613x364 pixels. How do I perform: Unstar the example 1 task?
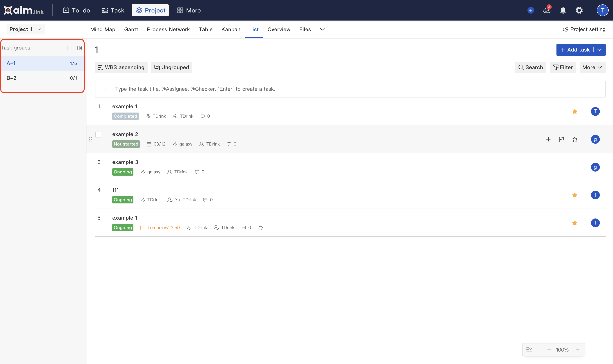(x=575, y=111)
